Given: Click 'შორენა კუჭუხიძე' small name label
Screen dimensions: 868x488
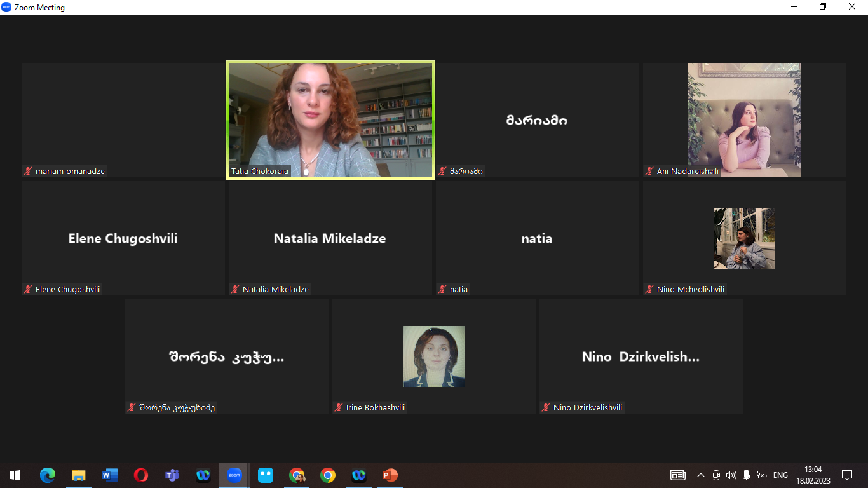Looking at the screenshot, I should coord(177,407).
